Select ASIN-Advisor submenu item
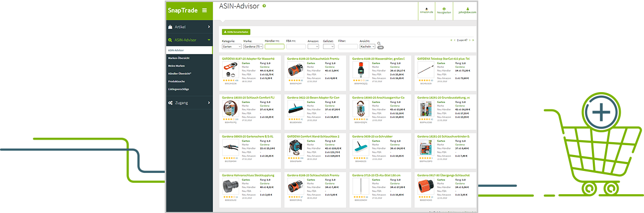Image resolution: width=644 pixels, height=213 pixels. (190, 50)
